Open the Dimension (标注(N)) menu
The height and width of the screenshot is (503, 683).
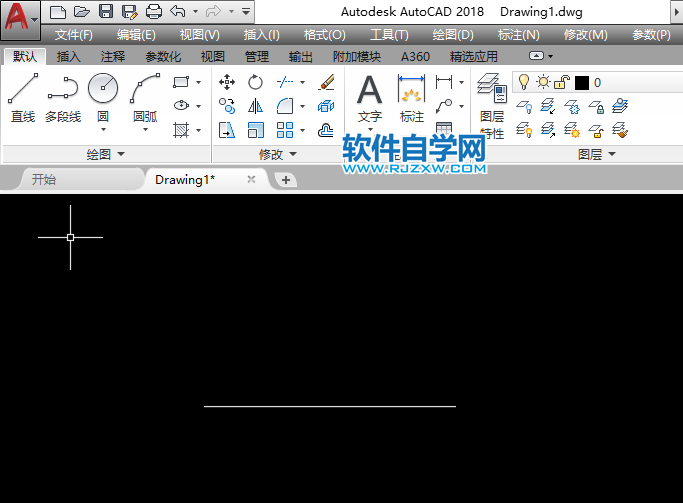point(518,34)
